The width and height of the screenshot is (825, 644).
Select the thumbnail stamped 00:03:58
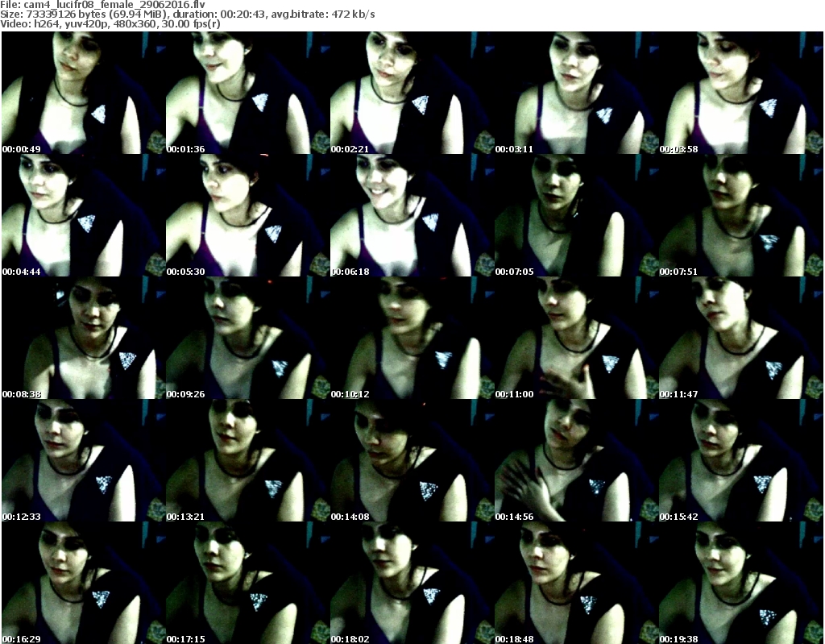pos(740,93)
